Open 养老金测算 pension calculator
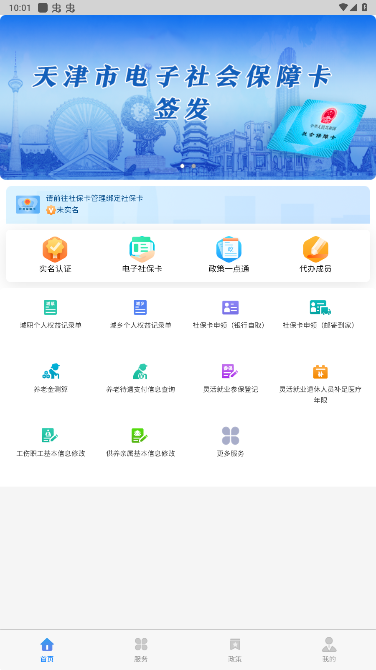376x670 pixels. tap(50, 378)
